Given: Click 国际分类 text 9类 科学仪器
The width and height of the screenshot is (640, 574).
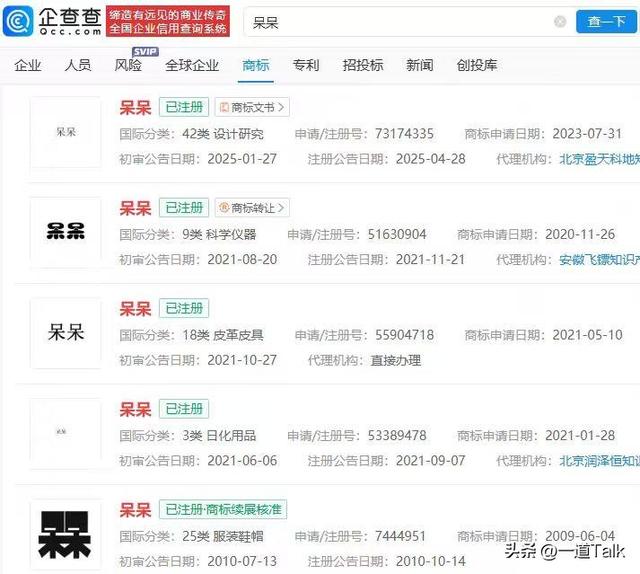Looking at the screenshot, I should (219, 234).
